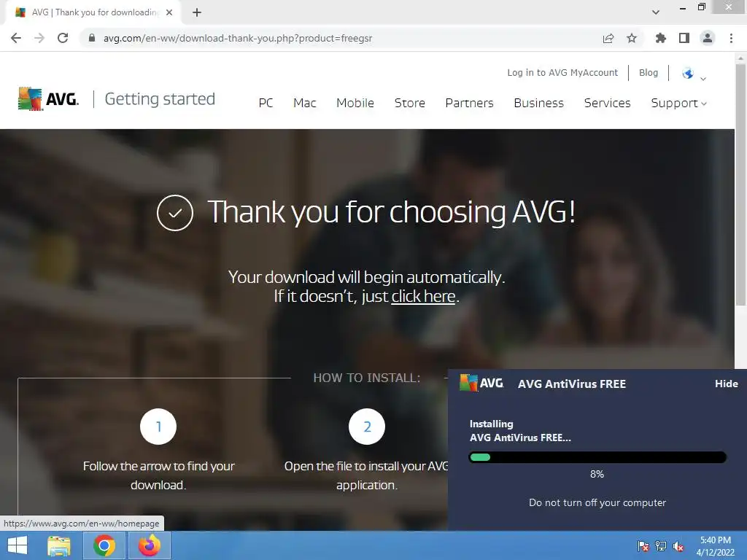Open File Explorer from the taskbar
Viewport: 747px width, 560px height.
pyautogui.click(x=59, y=545)
